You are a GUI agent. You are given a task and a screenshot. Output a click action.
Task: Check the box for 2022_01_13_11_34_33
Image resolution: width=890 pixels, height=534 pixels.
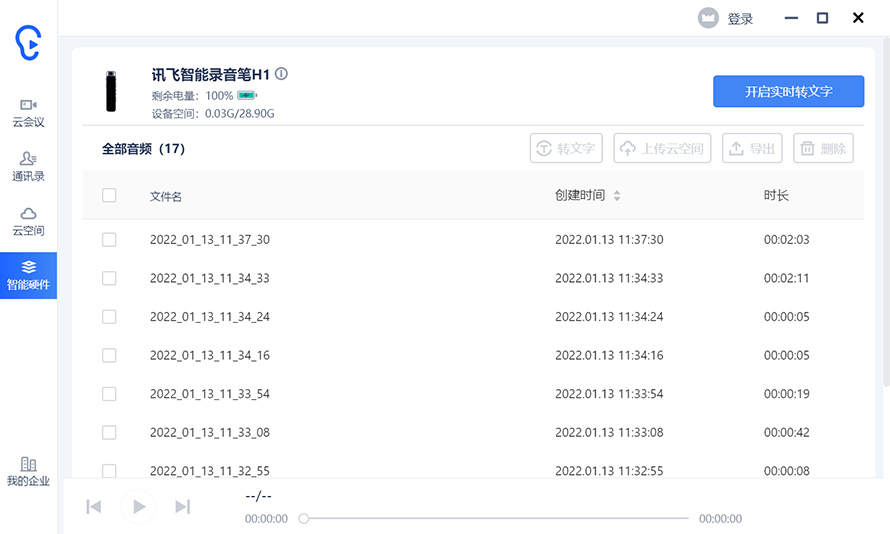click(x=109, y=278)
